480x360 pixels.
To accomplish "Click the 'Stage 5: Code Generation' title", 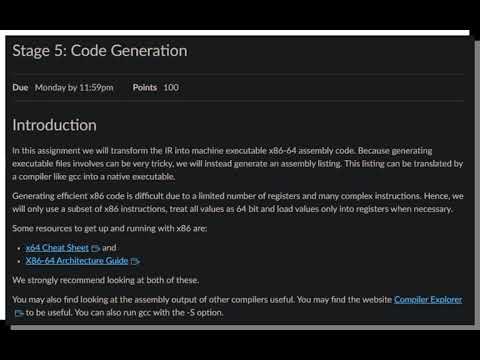I will tap(100, 51).
